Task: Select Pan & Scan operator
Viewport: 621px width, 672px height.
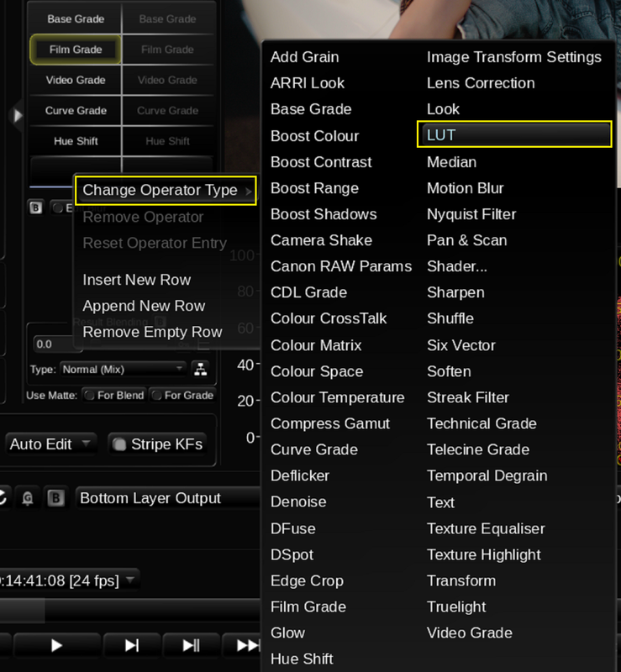Action: pyautogui.click(x=466, y=240)
